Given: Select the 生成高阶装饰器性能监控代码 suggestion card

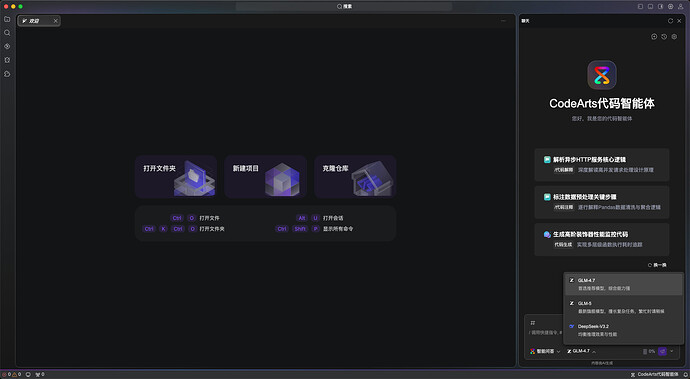Looking at the screenshot, I should coord(602,239).
